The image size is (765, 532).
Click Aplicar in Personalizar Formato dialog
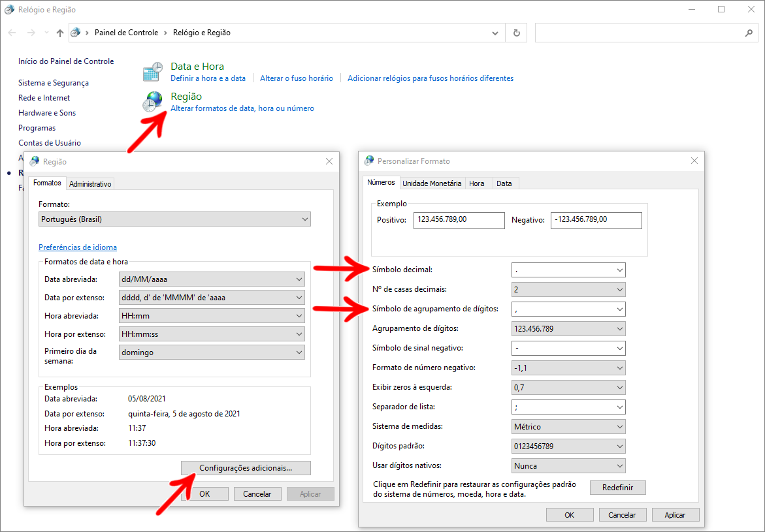[675, 515]
